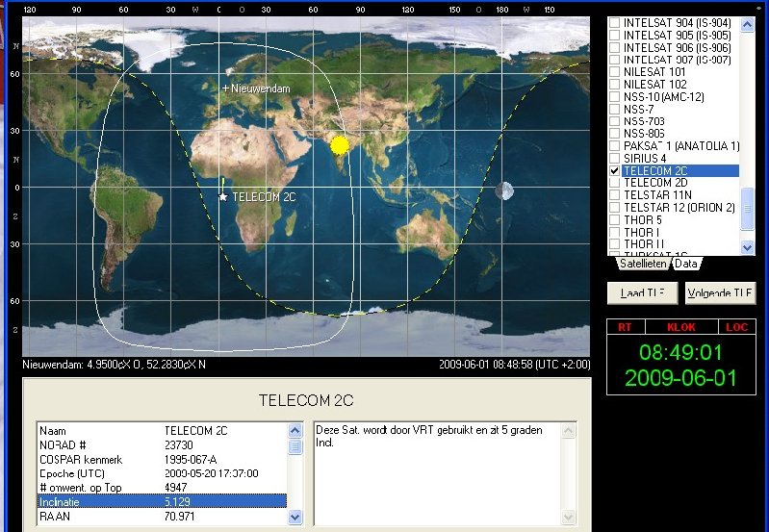Select '# omwent. op Top' row
Screen dimensions: 769x532
click(x=162, y=488)
